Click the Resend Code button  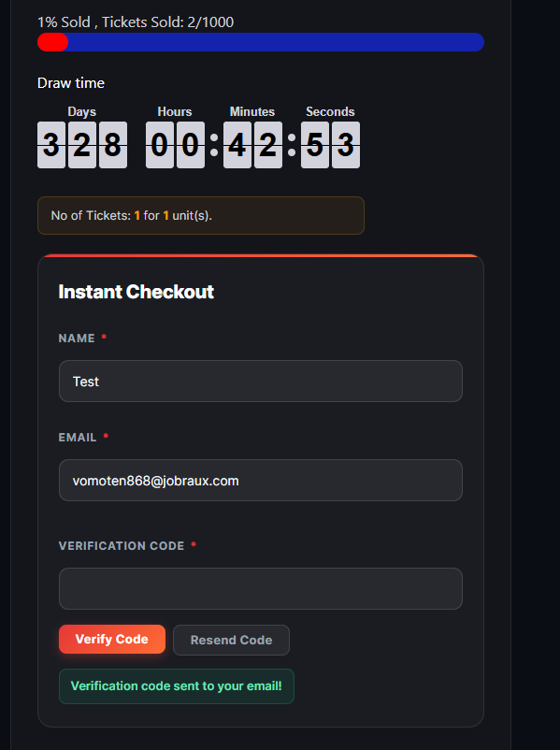pos(231,640)
